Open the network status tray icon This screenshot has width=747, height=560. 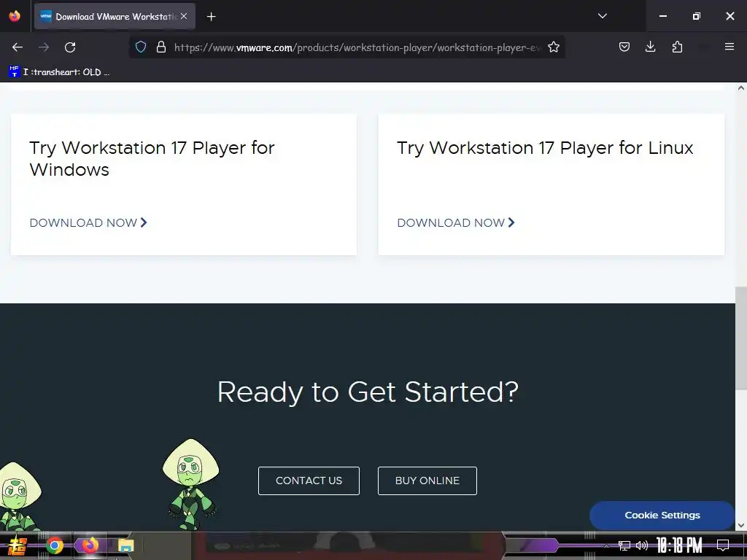tap(624, 545)
